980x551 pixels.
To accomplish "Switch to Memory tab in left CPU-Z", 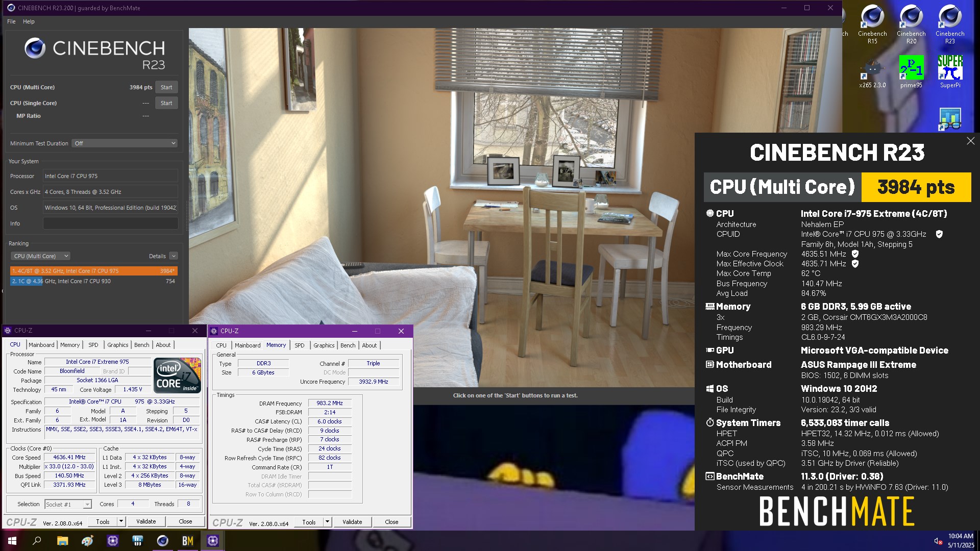I will pos(70,345).
